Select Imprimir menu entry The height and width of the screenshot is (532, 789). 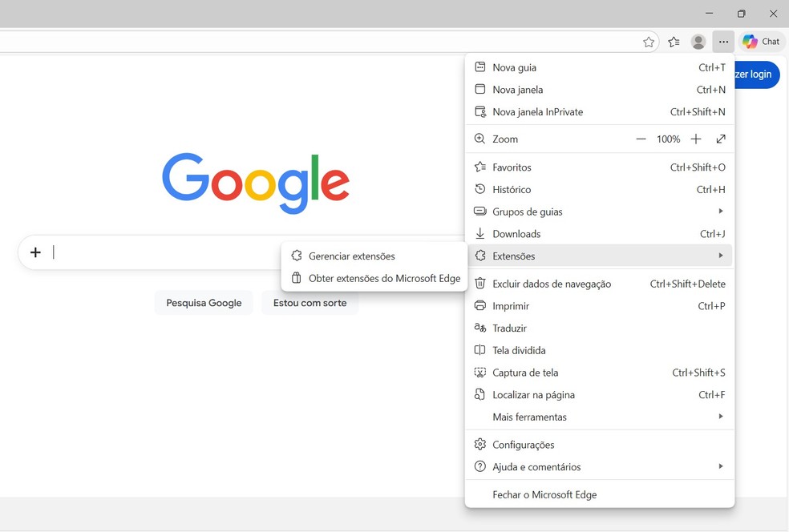(x=600, y=306)
